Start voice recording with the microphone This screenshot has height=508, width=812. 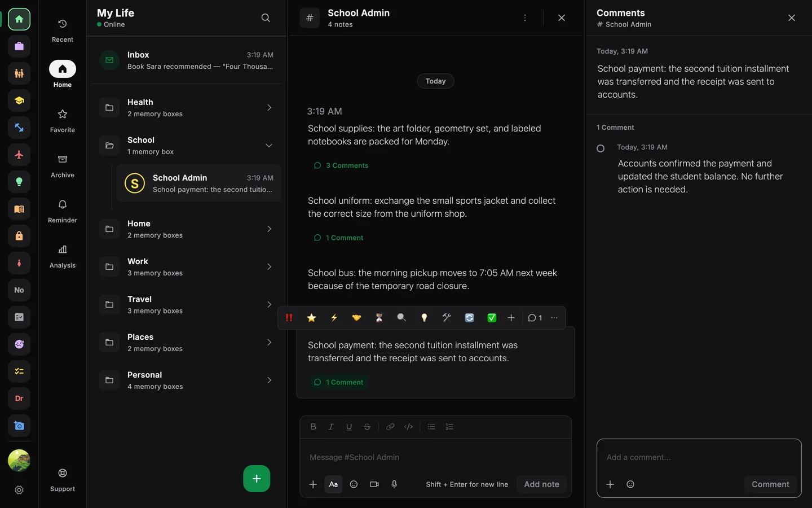pos(394,484)
